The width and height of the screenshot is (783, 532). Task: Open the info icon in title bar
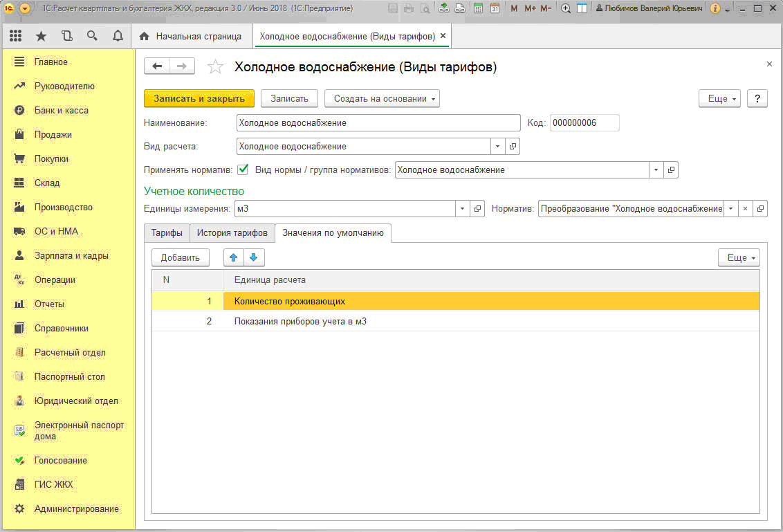coord(715,8)
